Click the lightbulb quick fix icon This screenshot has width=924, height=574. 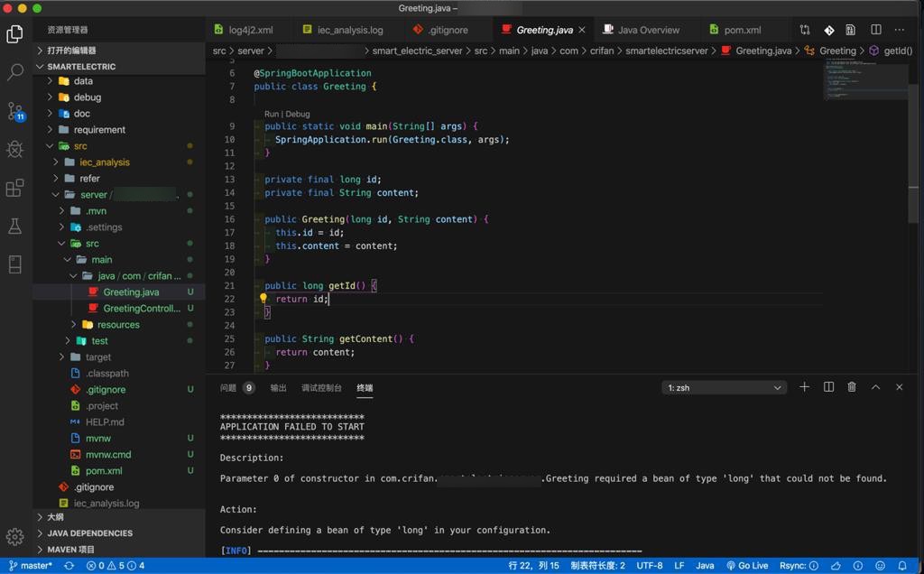pyautogui.click(x=263, y=299)
